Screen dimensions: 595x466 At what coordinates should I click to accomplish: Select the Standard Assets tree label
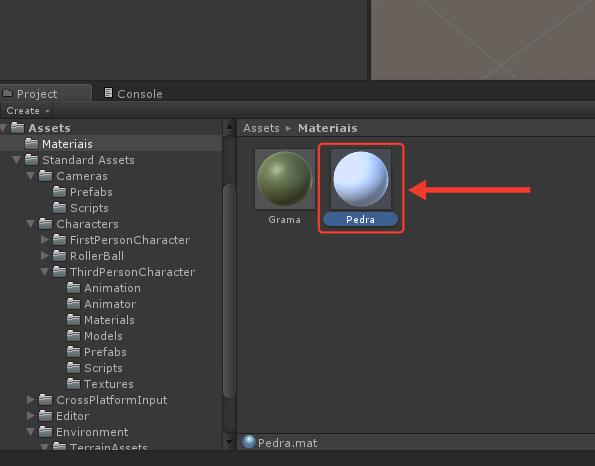pos(88,160)
